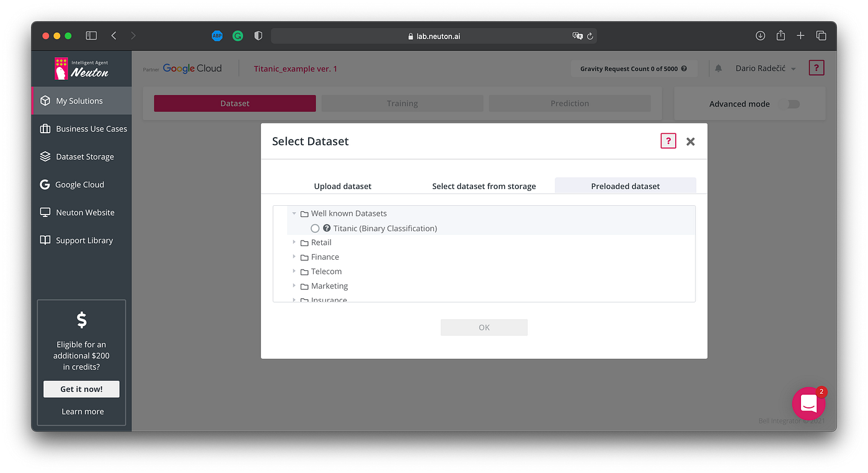Switch to the Select dataset from storage tab
Viewport: 868px width, 473px height.
tap(484, 185)
